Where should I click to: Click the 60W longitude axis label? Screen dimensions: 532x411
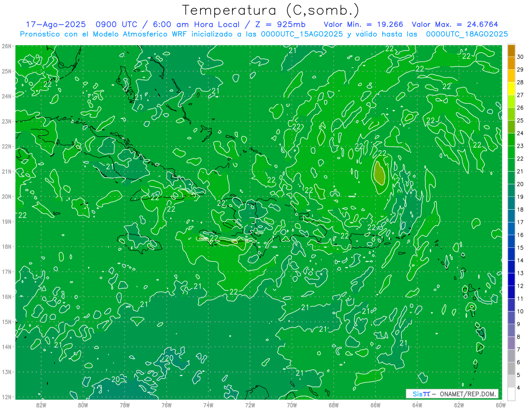500,405
